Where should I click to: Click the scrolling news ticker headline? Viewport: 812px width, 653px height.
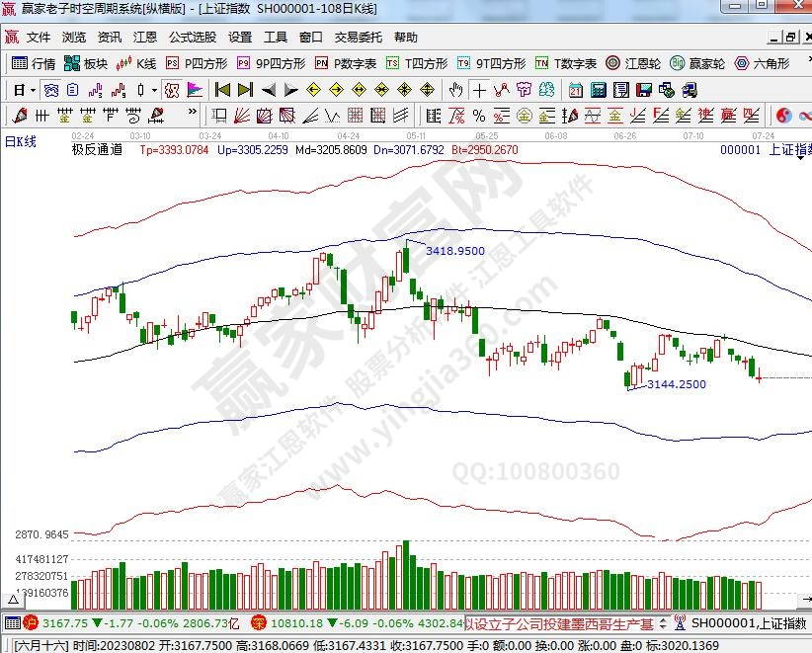tap(559, 623)
